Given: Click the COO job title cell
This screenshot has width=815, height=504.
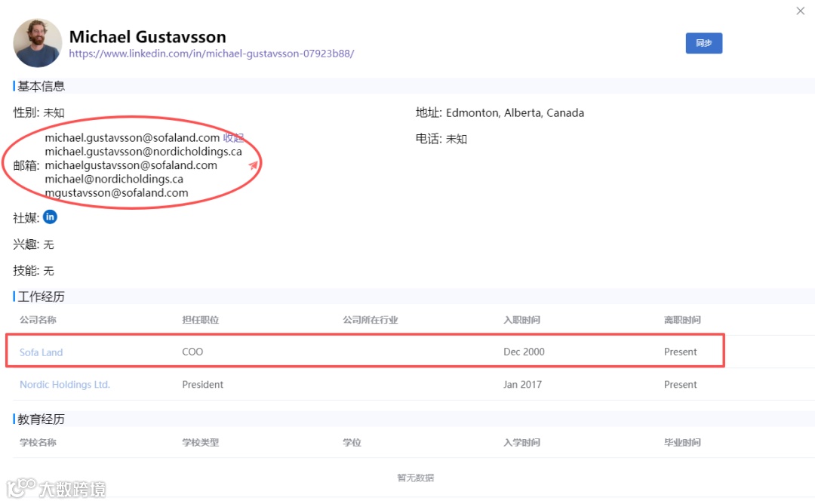Looking at the screenshot, I should click(192, 352).
